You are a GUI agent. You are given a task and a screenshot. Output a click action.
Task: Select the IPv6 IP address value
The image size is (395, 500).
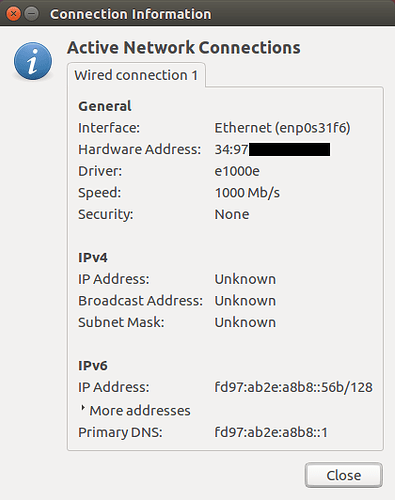293,387
